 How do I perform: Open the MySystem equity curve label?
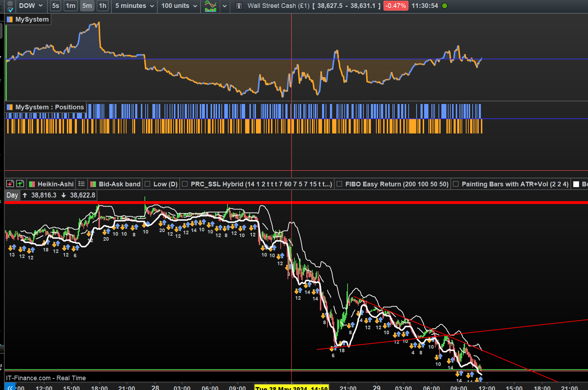coord(32,19)
